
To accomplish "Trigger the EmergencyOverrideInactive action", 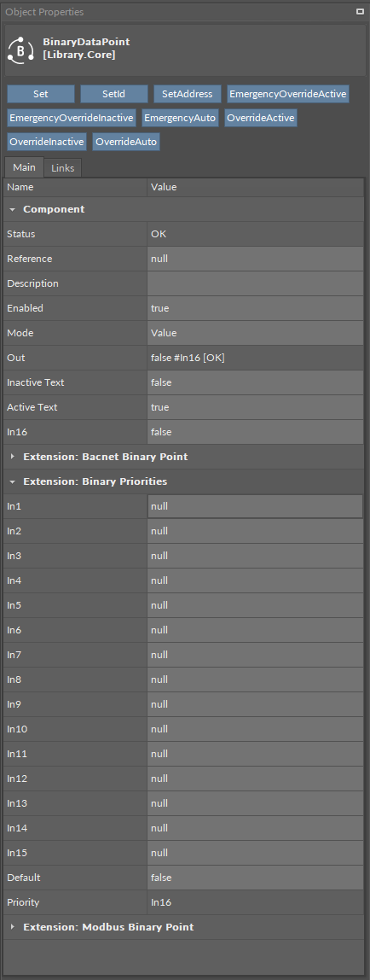I will pyautogui.click(x=71, y=118).
